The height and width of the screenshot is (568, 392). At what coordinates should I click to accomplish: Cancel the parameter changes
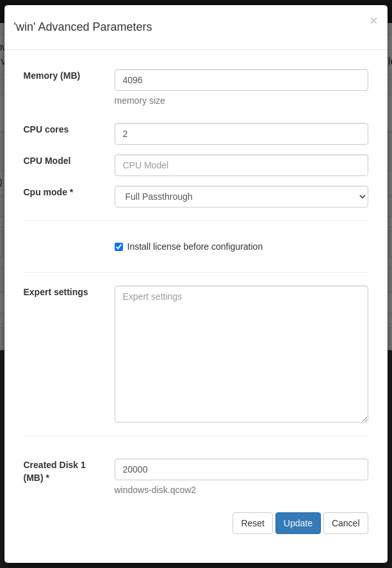tap(345, 523)
